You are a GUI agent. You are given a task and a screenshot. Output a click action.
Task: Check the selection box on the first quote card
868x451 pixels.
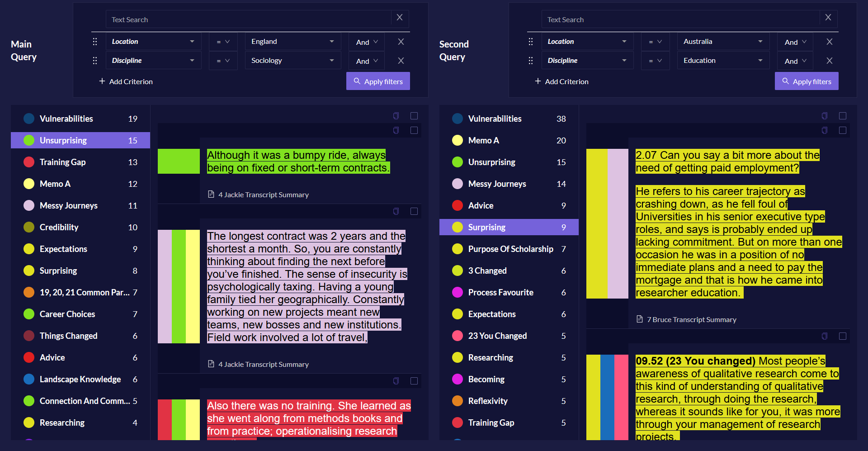[414, 116]
